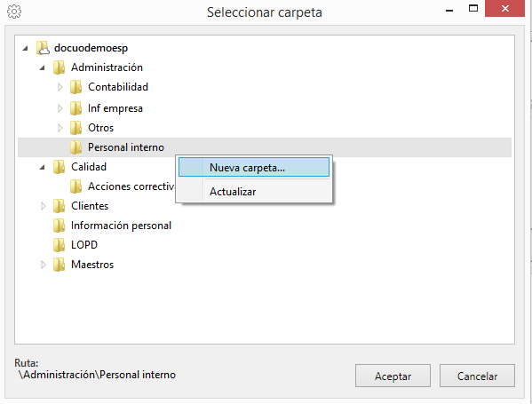Image resolution: width=532 pixels, height=404 pixels.
Task: Click the LOPD folder icon
Action: tap(59, 244)
